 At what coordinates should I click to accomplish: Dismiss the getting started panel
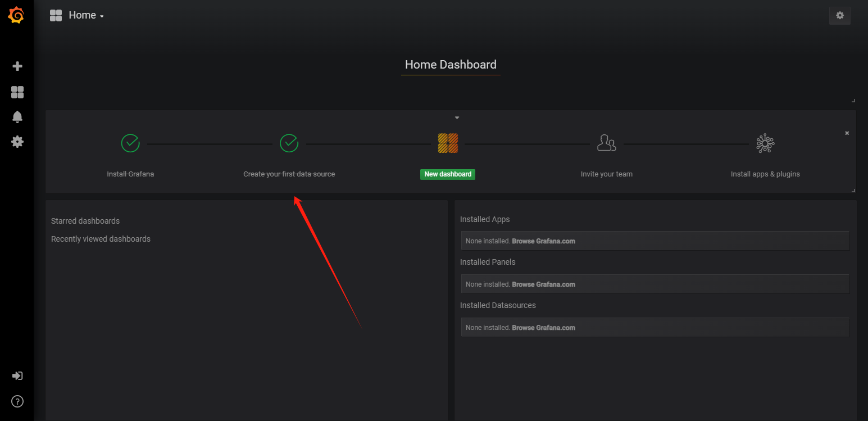coord(847,133)
